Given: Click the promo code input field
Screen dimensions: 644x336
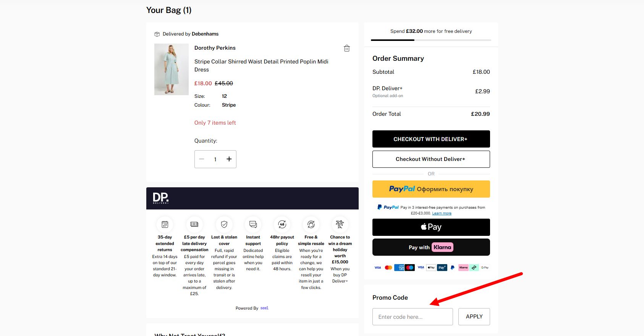Looking at the screenshot, I should 413,317.
